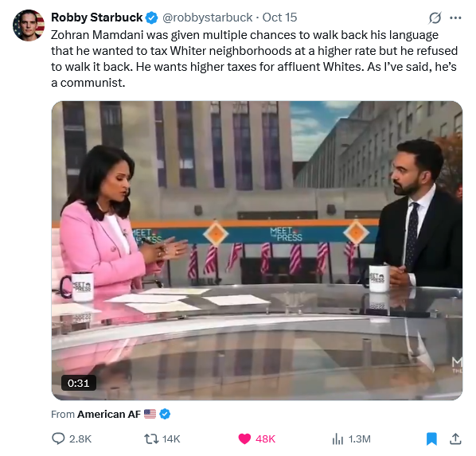Click the @robbystarbuck handle
Screen dimensions: 476x456
[207, 18]
